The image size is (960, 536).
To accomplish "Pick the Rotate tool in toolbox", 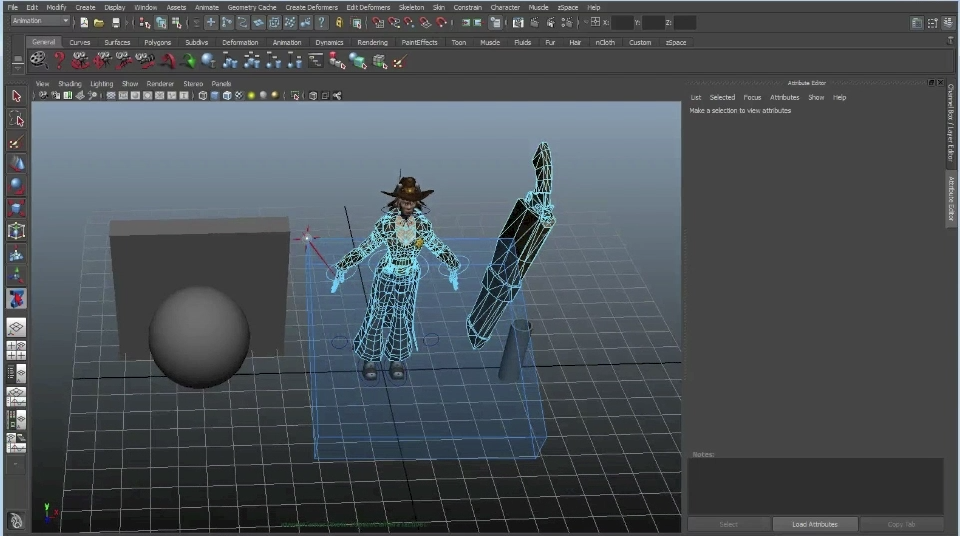I will click(17, 186).
